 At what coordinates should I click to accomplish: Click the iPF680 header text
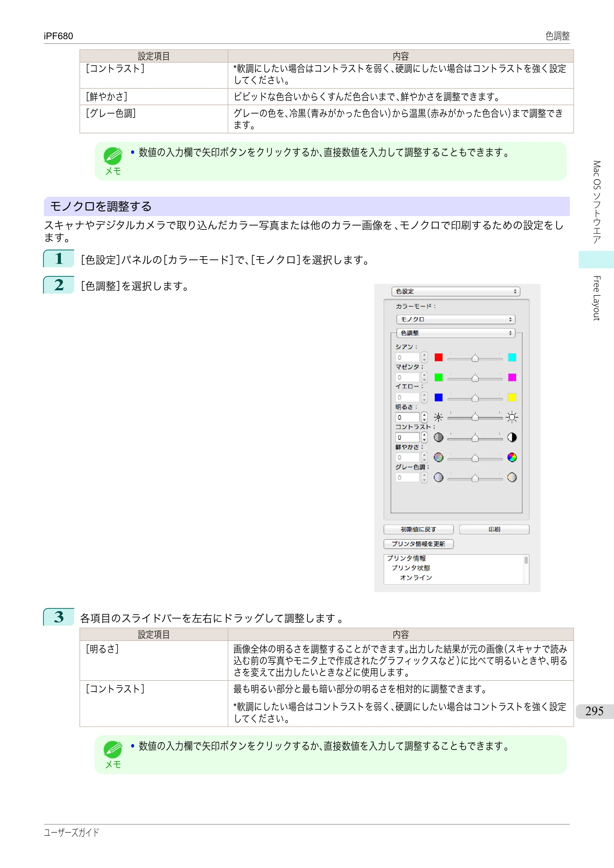tap(58, 36)
